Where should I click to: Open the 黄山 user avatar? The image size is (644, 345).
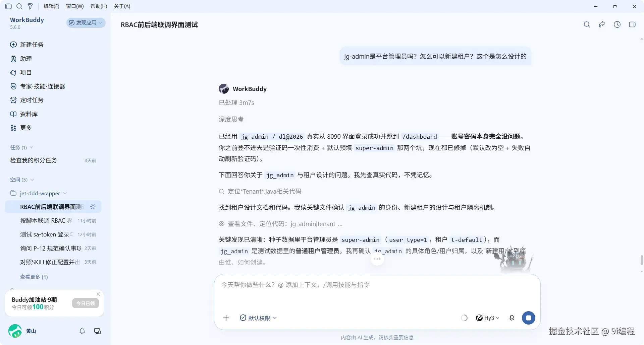[x=15, y=331]
